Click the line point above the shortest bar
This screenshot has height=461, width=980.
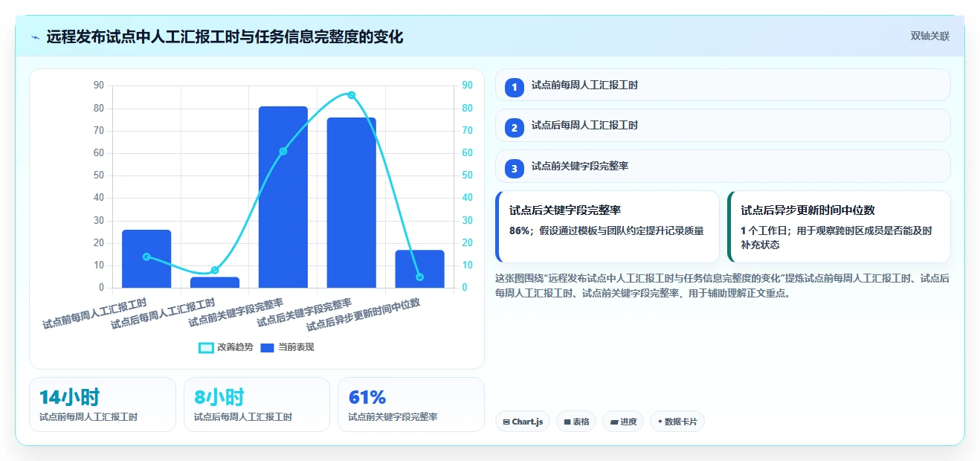point(215,270)
